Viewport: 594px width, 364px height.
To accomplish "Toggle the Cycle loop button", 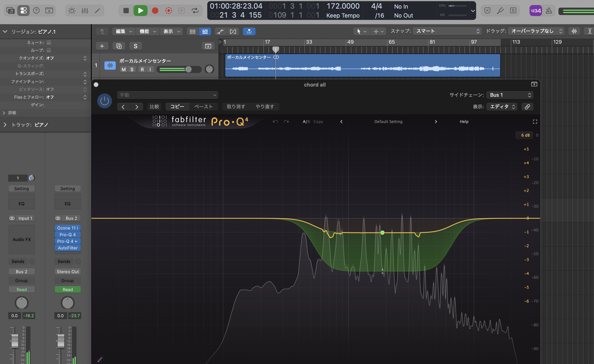I will coord(195,11).
